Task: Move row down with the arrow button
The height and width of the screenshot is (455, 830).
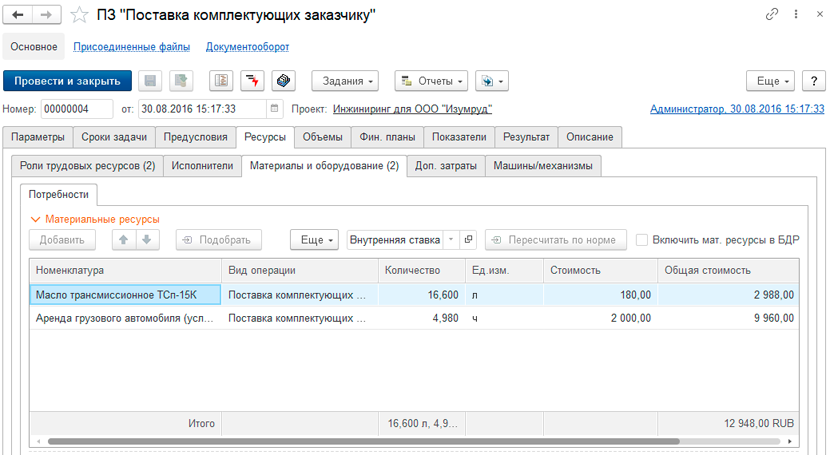Action: 147,240
